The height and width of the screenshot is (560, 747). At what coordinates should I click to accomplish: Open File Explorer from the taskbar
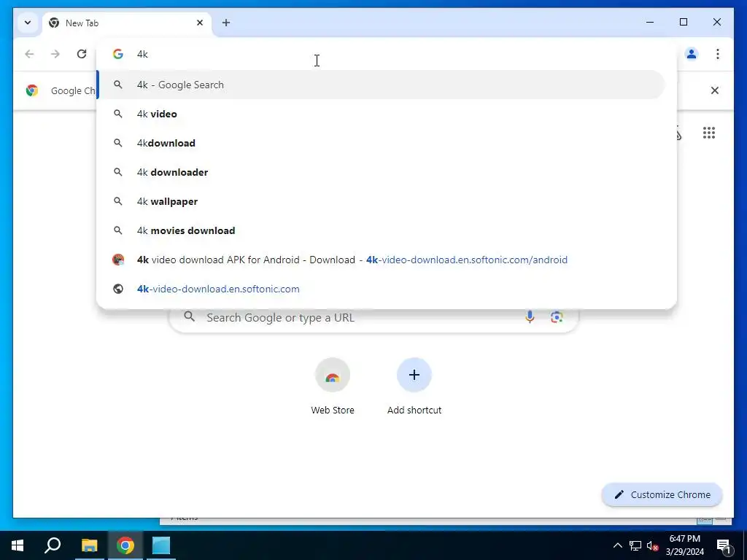(89, 545)
